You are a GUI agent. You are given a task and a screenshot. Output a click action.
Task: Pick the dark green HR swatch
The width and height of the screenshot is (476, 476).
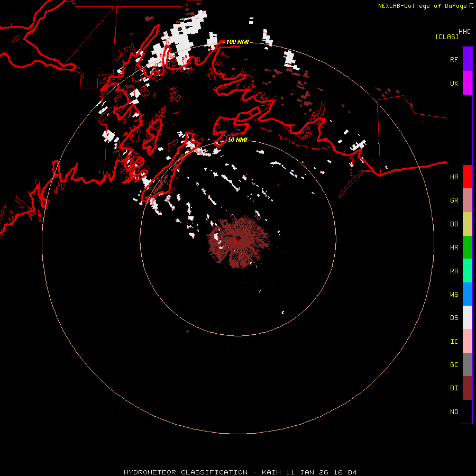pyautogui.click(x=467, y=247)
